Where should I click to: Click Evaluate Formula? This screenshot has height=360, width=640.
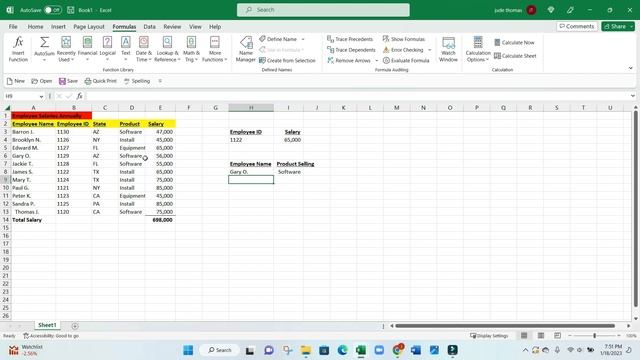point(406,60)
